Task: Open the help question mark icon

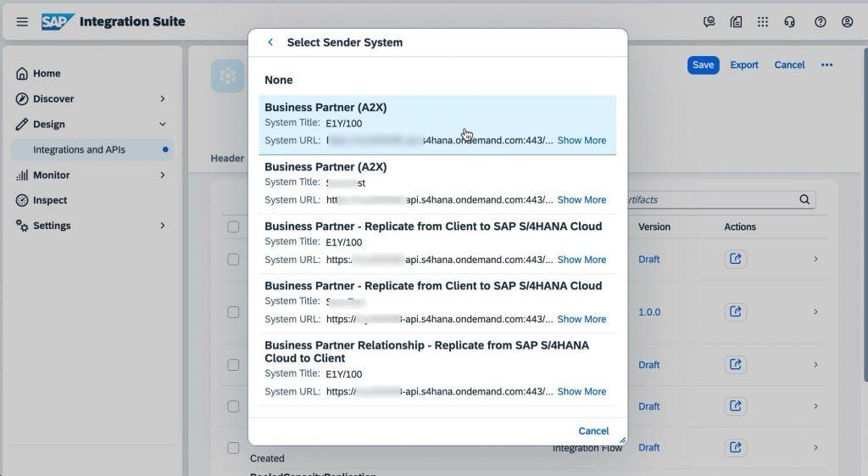Action: coord(821,21)
